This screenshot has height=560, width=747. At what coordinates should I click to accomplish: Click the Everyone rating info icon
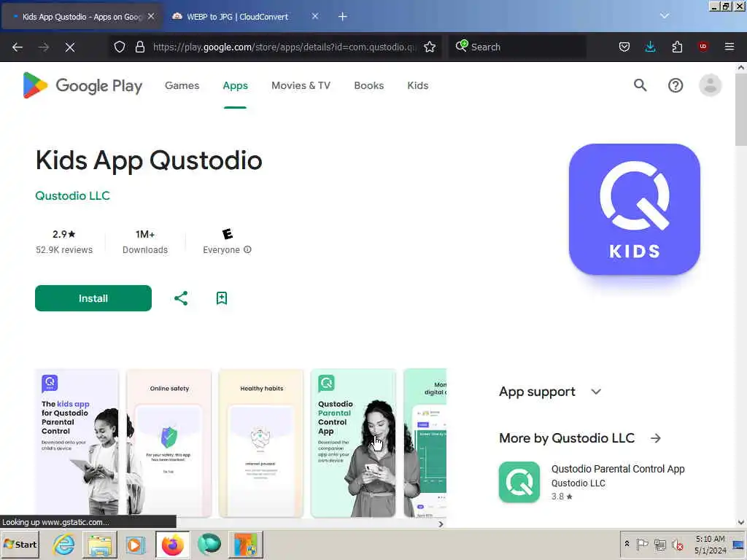(247, 249)
